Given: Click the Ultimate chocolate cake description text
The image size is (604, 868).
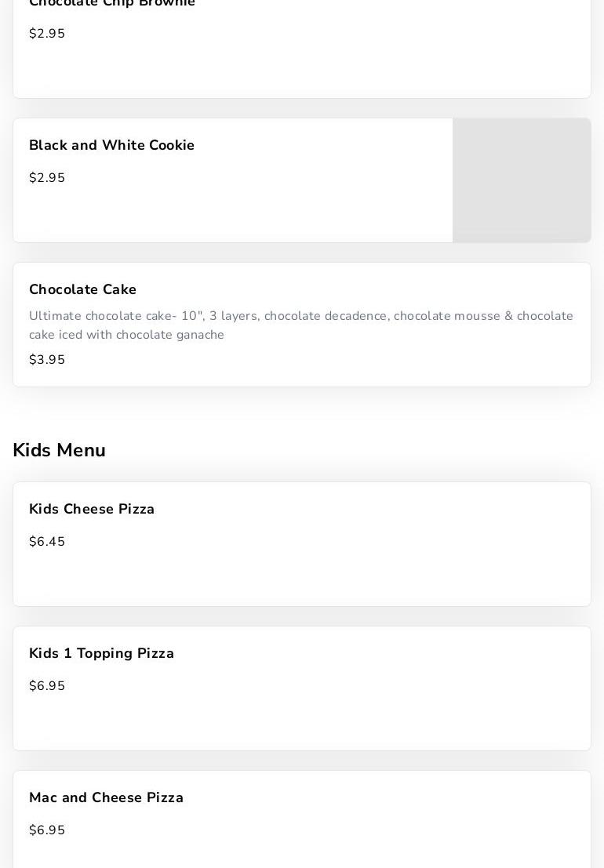Looking at the screenshot, I should click(x=301, y=325).
